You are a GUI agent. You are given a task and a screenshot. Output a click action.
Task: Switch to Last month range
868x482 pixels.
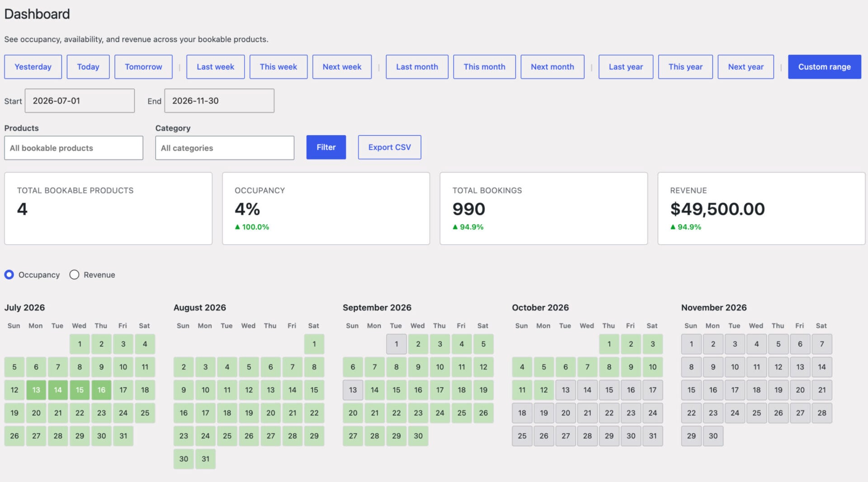click(417, 67)
